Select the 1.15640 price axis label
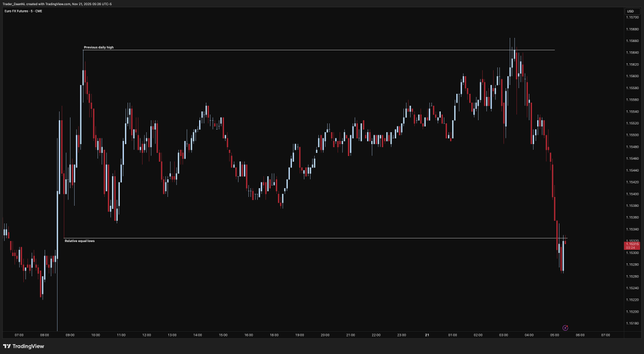The height and width of the screenshot is (354, 644). pyautogui.click(x=632, y=53)
